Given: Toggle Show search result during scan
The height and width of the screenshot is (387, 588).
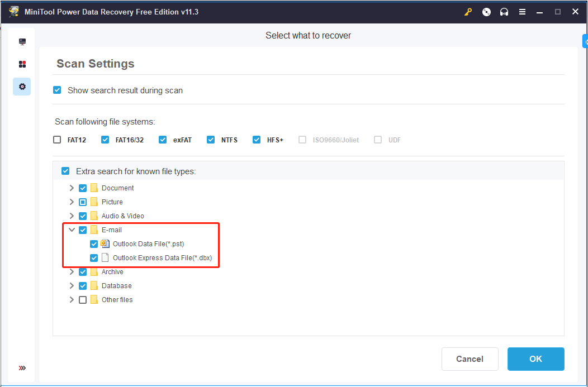Looking at the screenshot, I should click(x=57, y=90).
